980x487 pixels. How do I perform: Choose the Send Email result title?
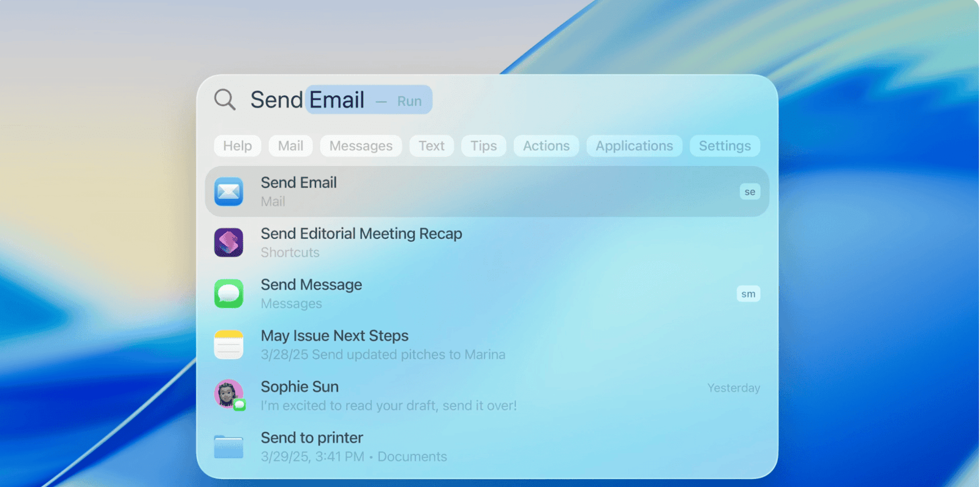pos(299,183)
